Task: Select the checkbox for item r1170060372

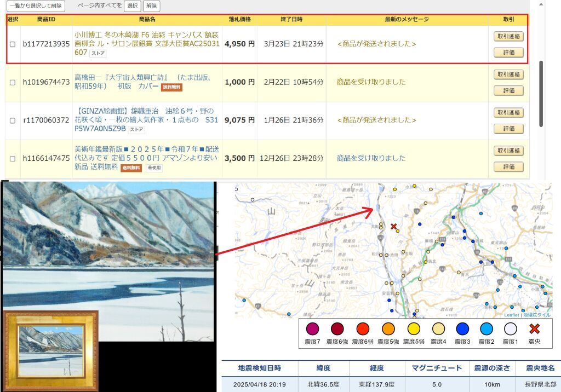Action: [13, 120]
